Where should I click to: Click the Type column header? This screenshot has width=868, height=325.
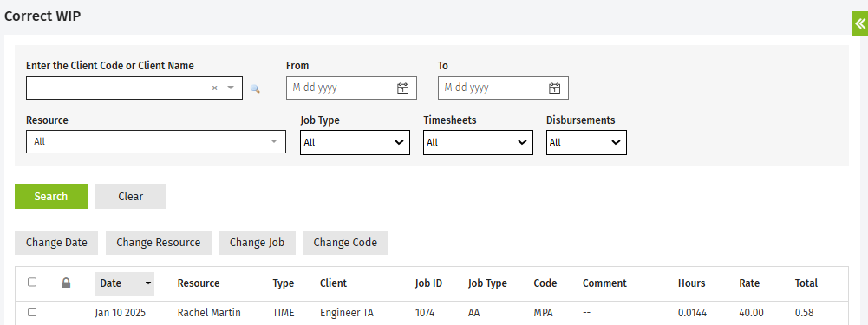284,283
